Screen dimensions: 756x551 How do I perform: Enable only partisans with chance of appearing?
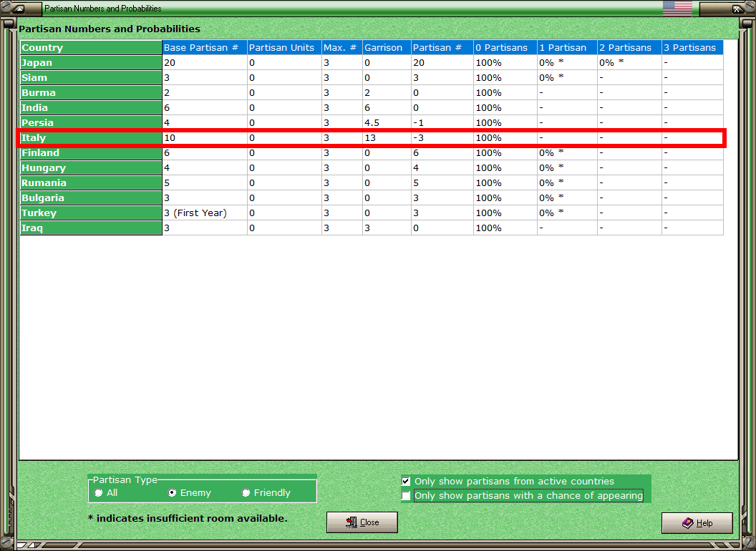(x=406, y=496)
